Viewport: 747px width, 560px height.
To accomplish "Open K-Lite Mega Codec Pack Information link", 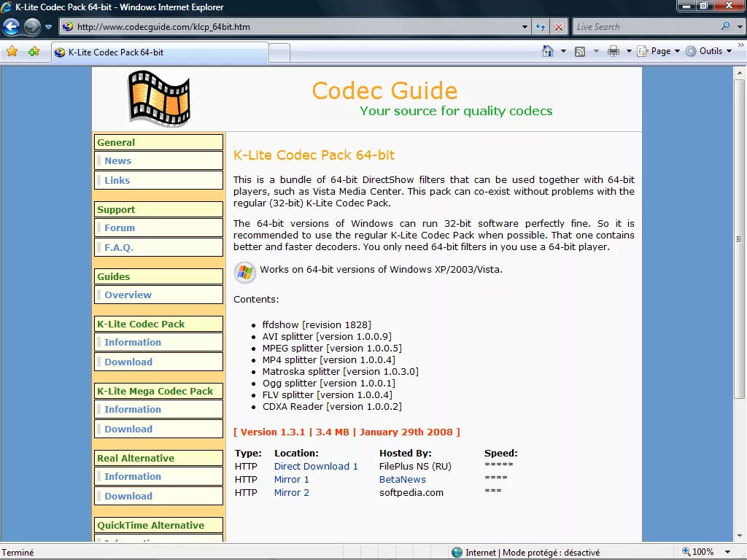I will [133, 410].
